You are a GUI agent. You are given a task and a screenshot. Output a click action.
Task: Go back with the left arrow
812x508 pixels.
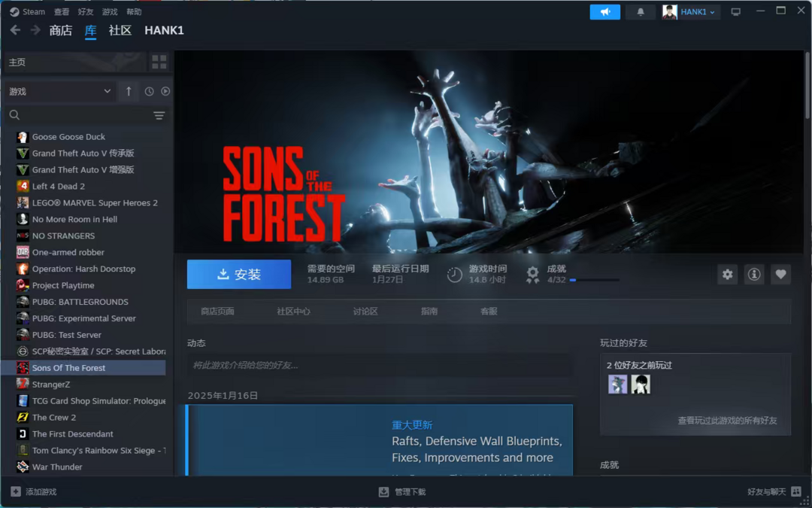tap(15, 30)
